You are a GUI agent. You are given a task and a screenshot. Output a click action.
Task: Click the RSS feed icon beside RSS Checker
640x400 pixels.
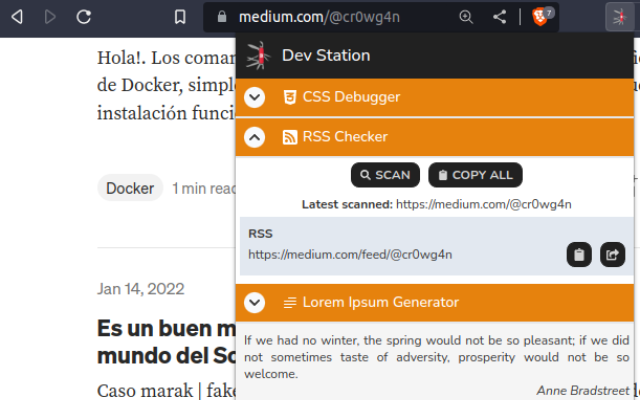[x=289, y=137]
